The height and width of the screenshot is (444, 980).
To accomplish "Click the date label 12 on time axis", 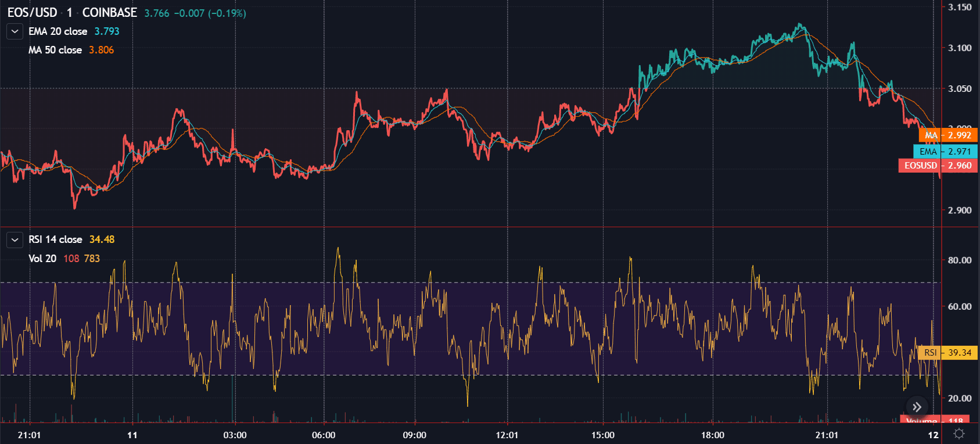I will [x=933, y=435].
